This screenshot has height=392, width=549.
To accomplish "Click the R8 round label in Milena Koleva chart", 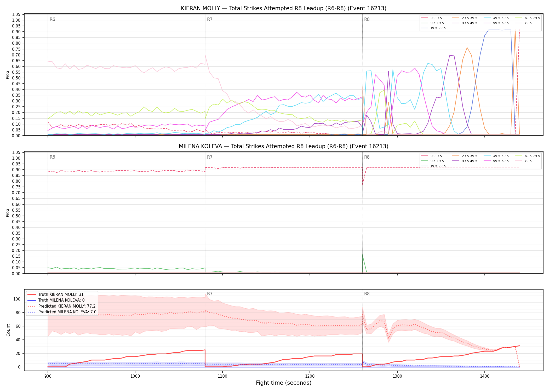I will [x=367, y=157].
